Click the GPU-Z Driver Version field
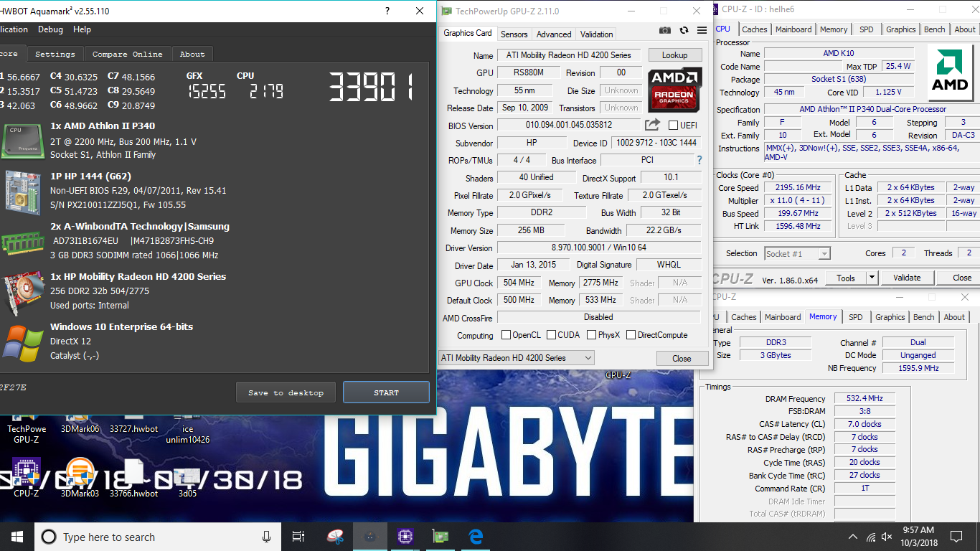980x551 pixels. [x=599, y=248]
